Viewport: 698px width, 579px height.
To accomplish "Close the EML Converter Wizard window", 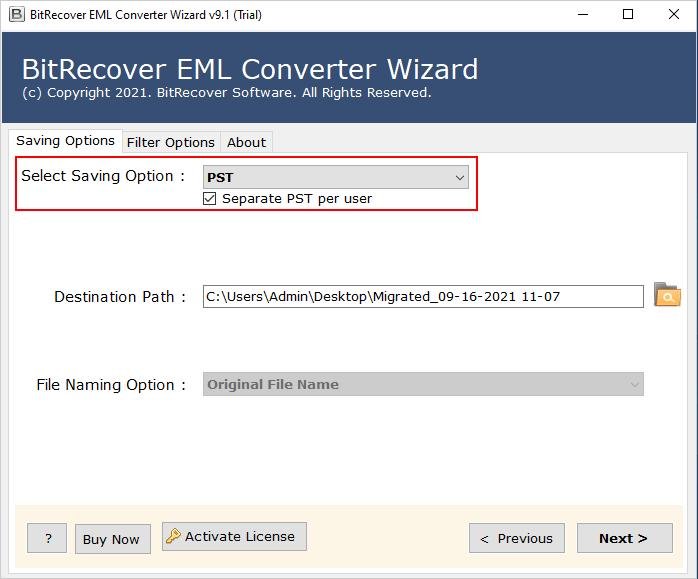I will pos(673,14).
